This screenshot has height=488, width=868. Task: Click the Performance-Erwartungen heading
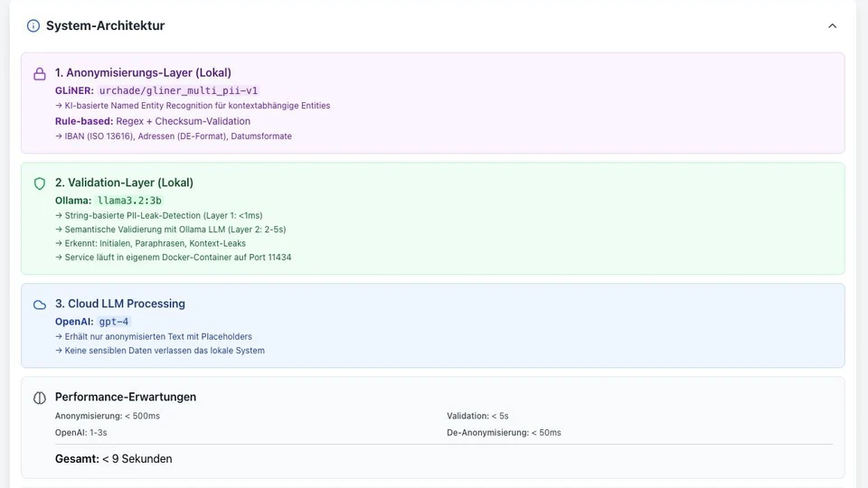click(x=125, y=397)
